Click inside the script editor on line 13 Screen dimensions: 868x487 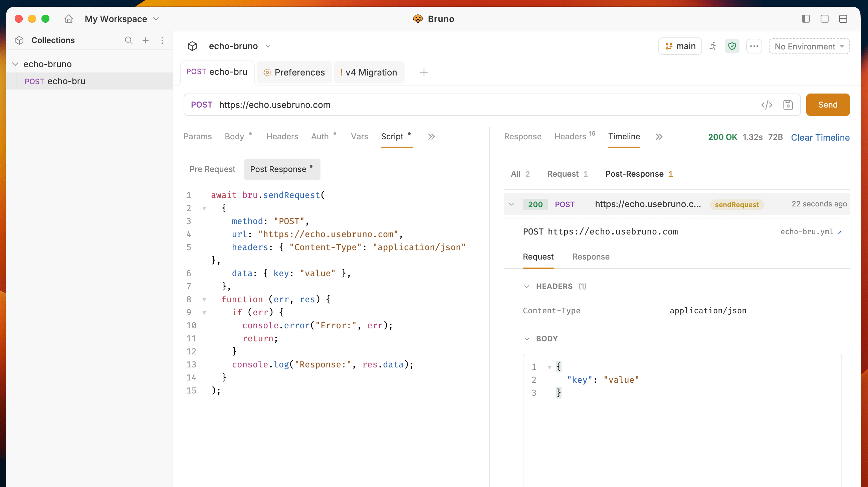coord(322,365)
